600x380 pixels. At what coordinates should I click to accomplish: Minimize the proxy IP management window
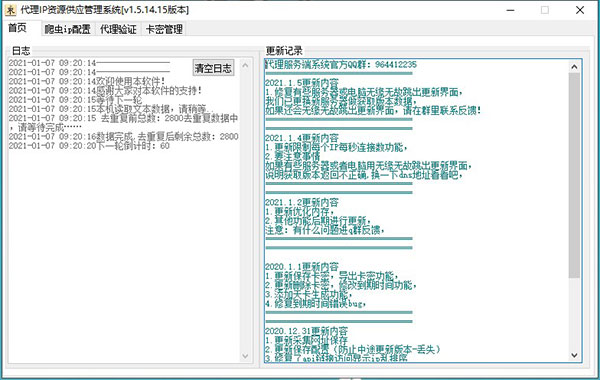(x=510, y=10)
